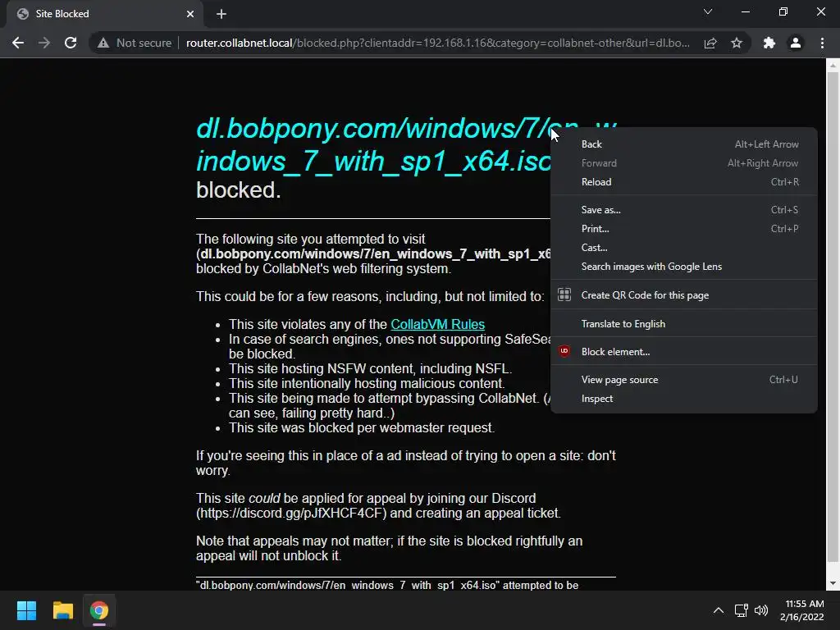Click the 'blocked.' heading text
Image resolution: width=840 pixels, height=630 pixels.
click(x=239, y=190)
